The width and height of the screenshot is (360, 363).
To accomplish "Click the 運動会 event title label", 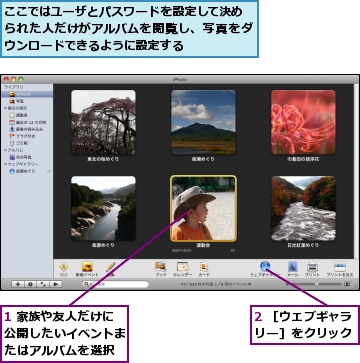I will click(203, 245).
